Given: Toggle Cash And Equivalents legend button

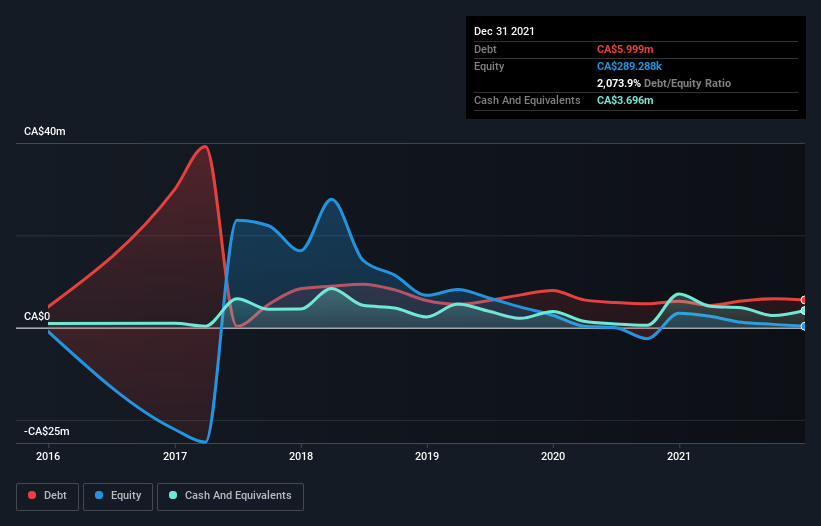Looking at the screenshot, I should click(230, 496).
